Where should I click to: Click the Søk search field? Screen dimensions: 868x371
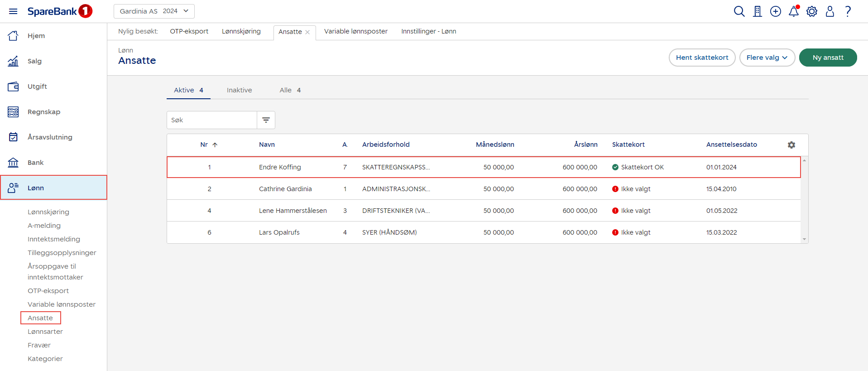pyautogui.click(x=211, y=120)
